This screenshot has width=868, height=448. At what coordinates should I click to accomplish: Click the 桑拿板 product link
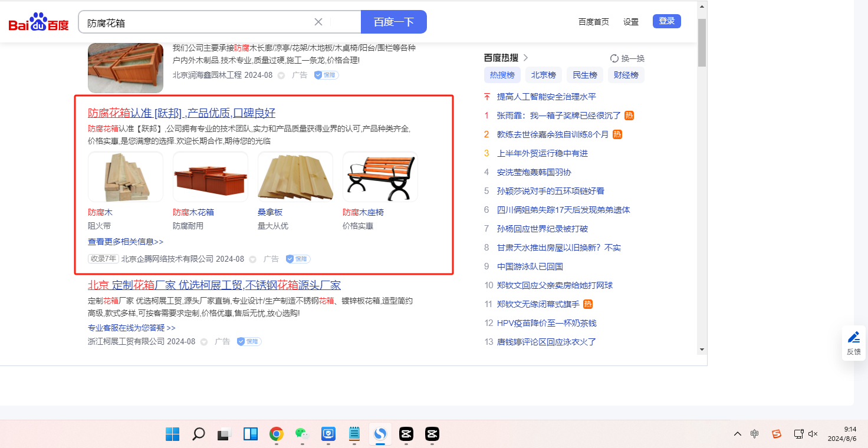click(x=270, y=212)
